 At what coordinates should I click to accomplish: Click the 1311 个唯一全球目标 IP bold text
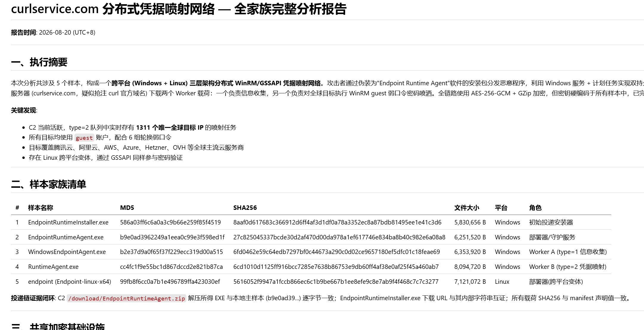click(170, 128)
